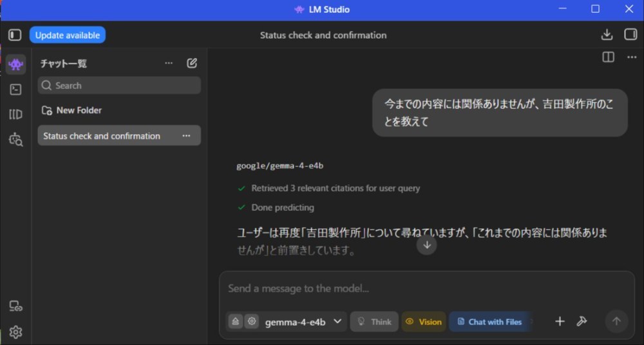Click the google/gemma-4-e4b model label
The image size is (644, 345).
point(279,166)
